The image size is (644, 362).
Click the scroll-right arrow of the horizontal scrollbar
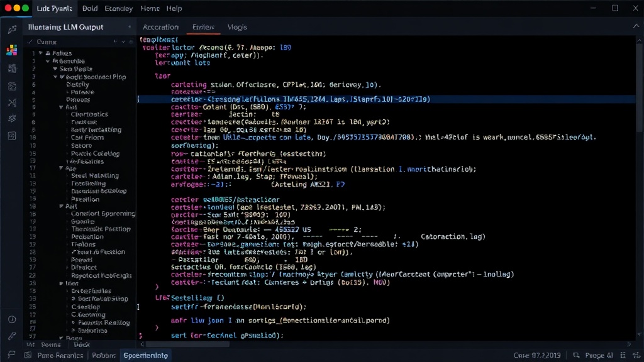coord(629,344)
